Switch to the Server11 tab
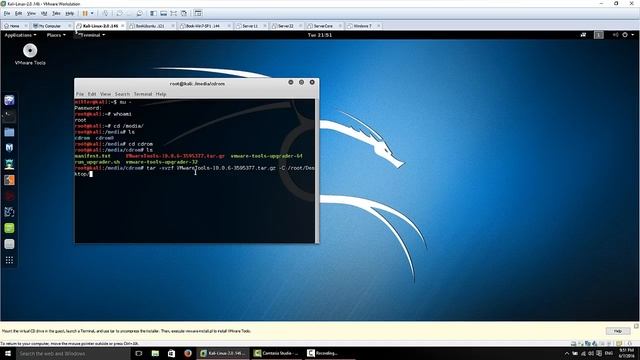 click(250, 26)
